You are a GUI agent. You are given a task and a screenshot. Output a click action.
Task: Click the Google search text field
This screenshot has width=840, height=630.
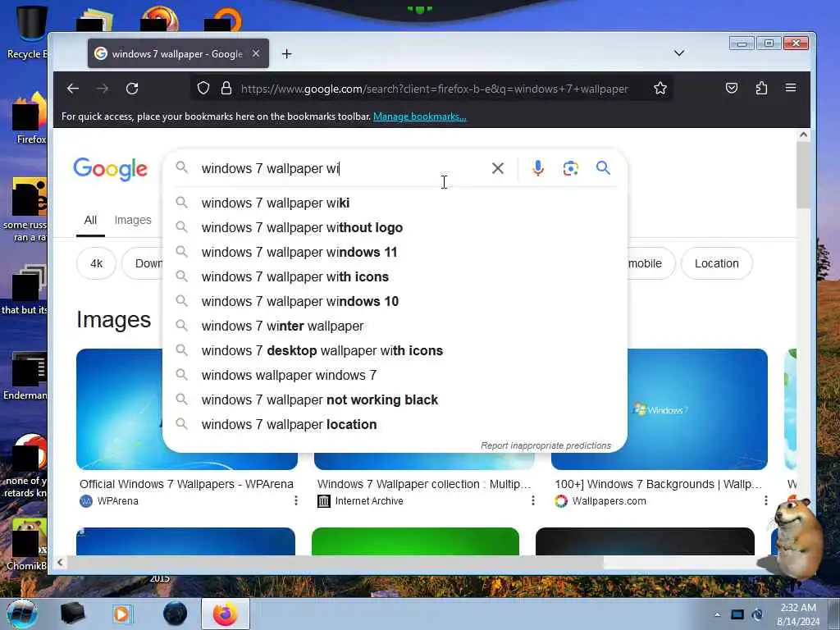pyautogui.click(x=343, y=168)
